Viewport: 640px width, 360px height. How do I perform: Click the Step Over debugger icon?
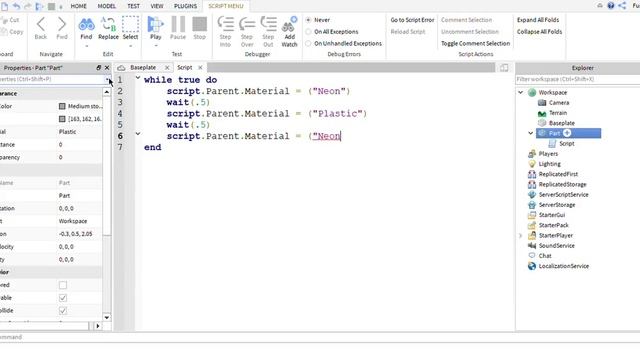pos(247,24)
